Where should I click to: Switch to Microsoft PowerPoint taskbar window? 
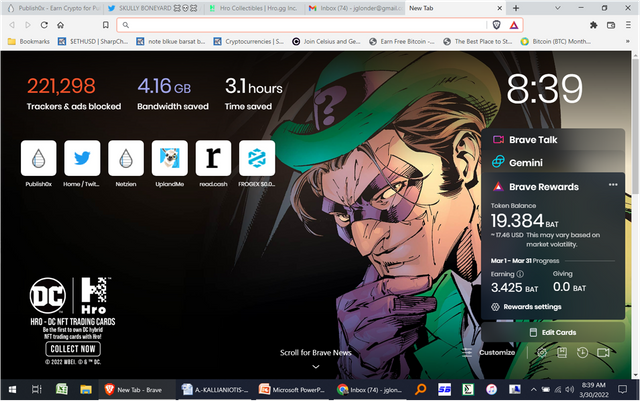292,390
